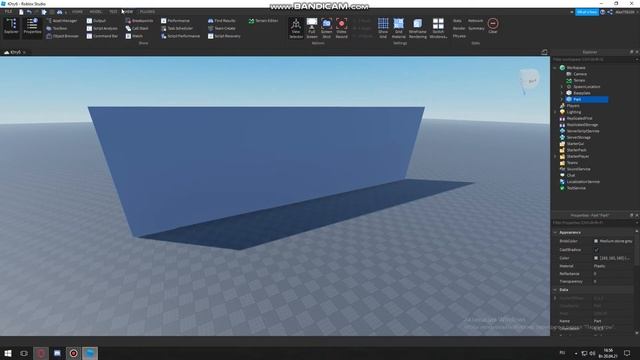Open the Toolbox panel
Viewport: 640px width, 360px height.
(57, 28)
